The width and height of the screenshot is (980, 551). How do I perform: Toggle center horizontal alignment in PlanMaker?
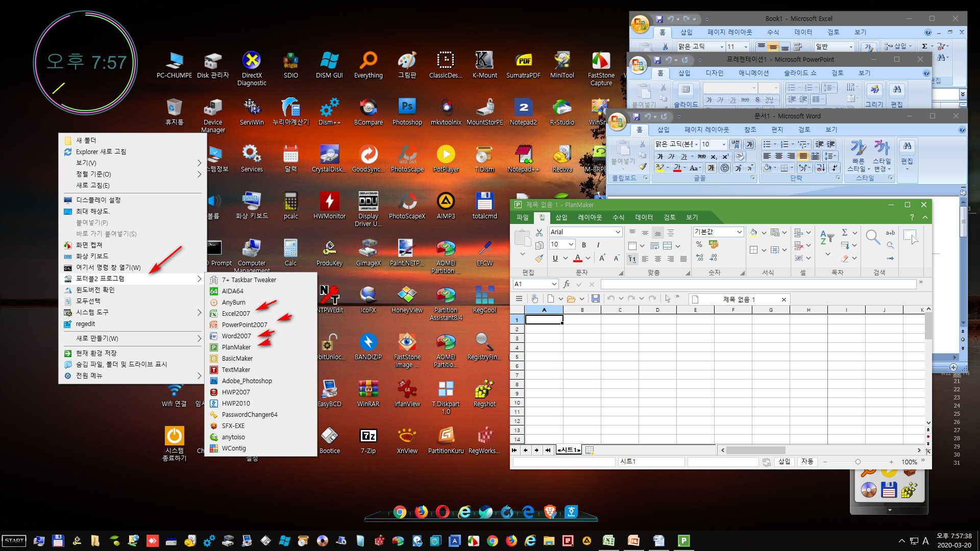(x=658, y=259)
